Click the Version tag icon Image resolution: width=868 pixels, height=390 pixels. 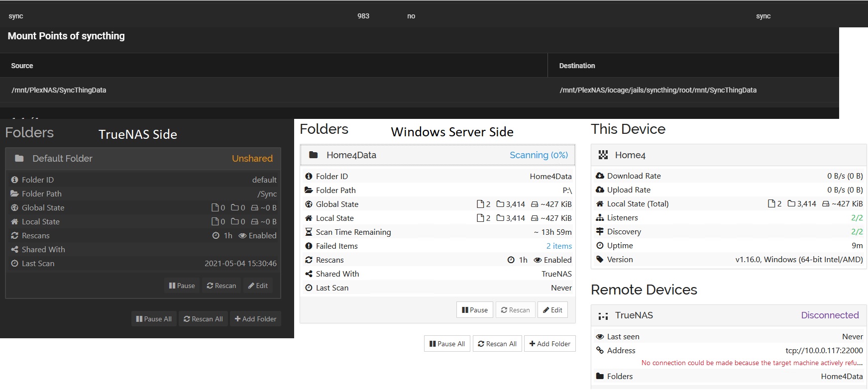(x=600, y=260)
